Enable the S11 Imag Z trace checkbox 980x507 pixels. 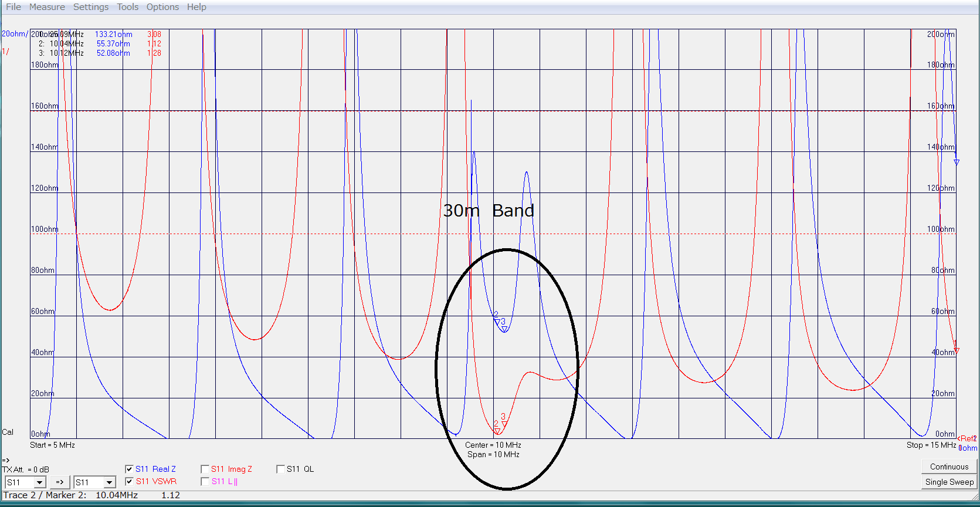(x=205, y=469)
